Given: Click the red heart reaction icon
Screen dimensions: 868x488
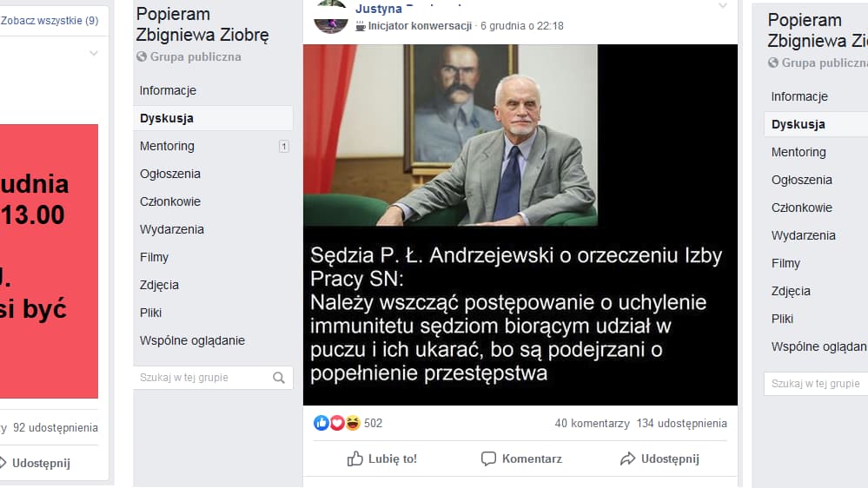Looking at the screenshot, I should tap(337, 423).
